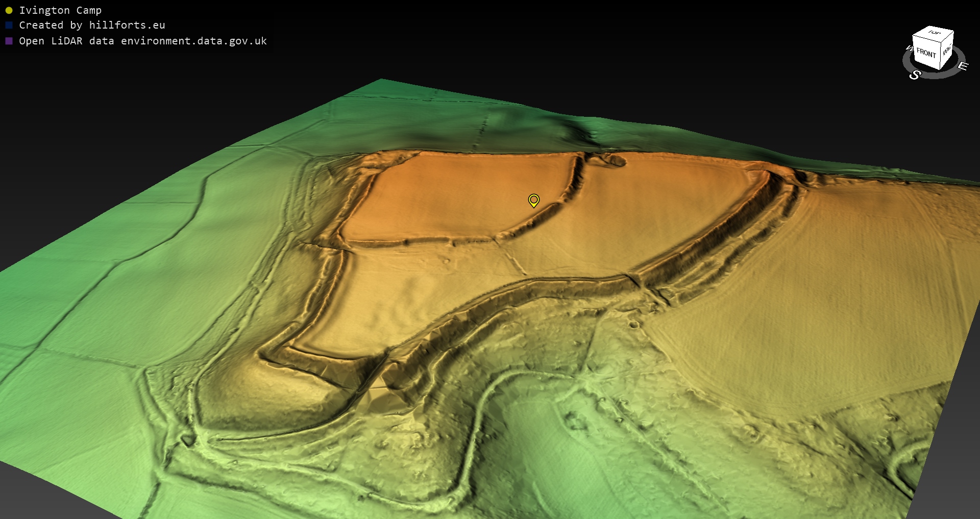Click the FRONT face of view cube

926,53
